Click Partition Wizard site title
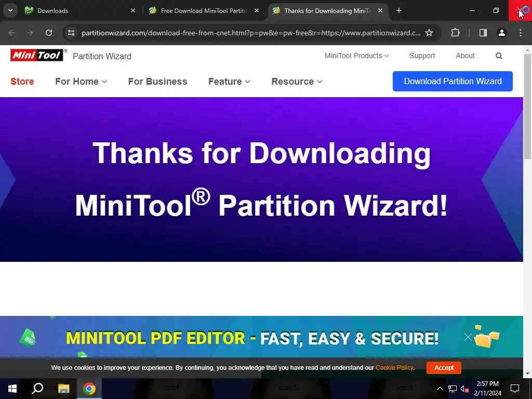 pos(102,56)
